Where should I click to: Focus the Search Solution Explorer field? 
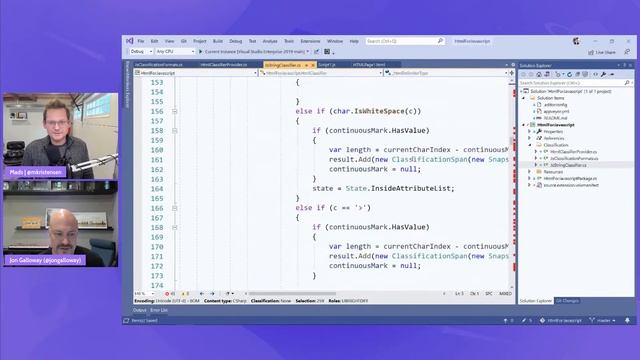coord(576,83)
